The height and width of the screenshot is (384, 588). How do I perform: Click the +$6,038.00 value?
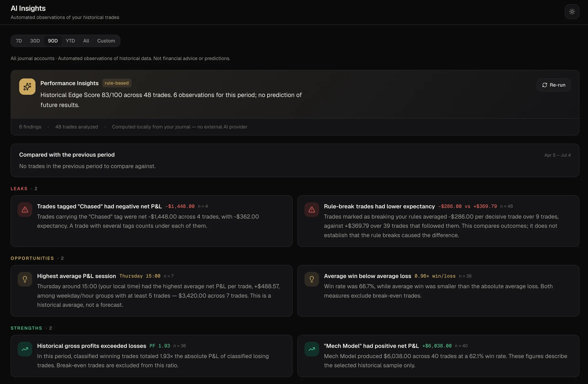coord(437,346)
